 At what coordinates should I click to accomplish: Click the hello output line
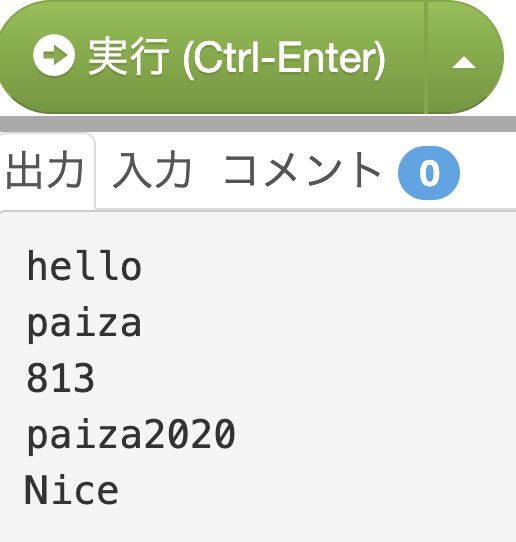[84, 266]
